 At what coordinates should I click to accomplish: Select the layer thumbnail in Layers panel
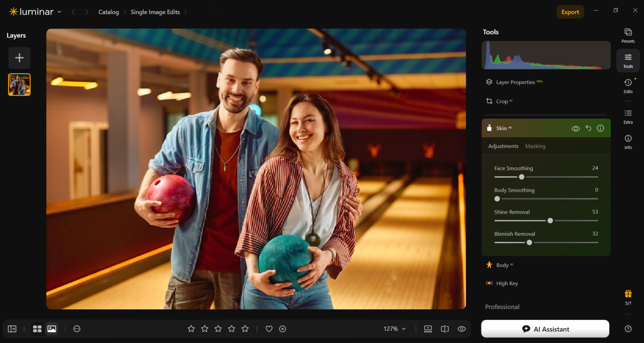coord(19,85)
